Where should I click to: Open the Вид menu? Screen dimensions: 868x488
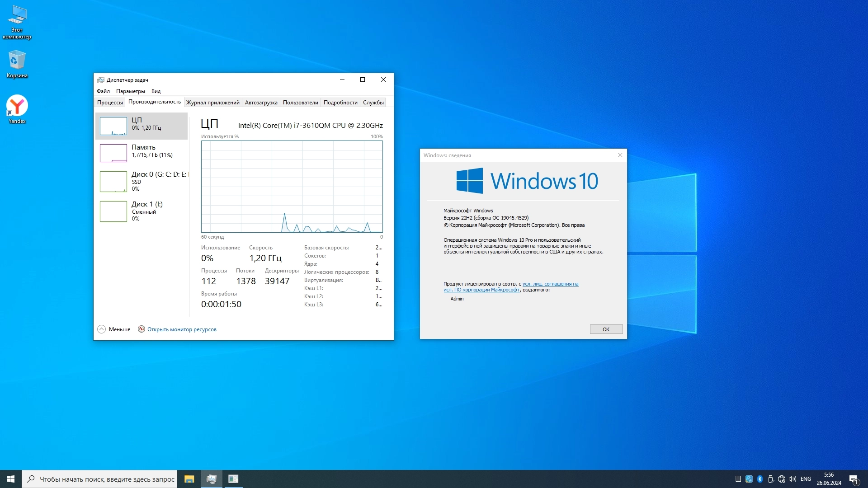[x=156, y=91]
